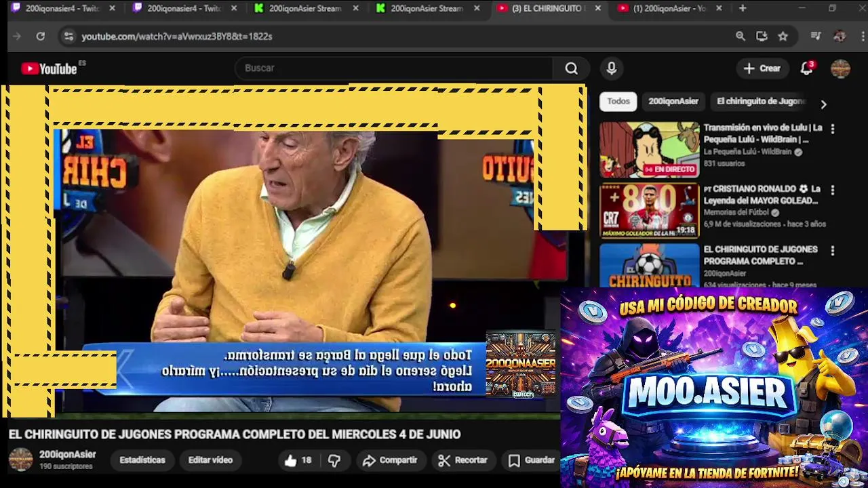
Task: Open options menu for EL CHIRINGUITO PROGRAMA COMPLETO suggestion
Action: [833, 251]
